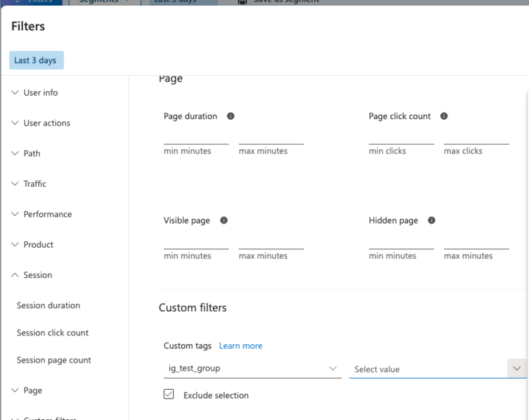The image size is (529, 420).
Task: Select Session click count in sidebar
Action: pyautogui.click(x=52, y=332)
